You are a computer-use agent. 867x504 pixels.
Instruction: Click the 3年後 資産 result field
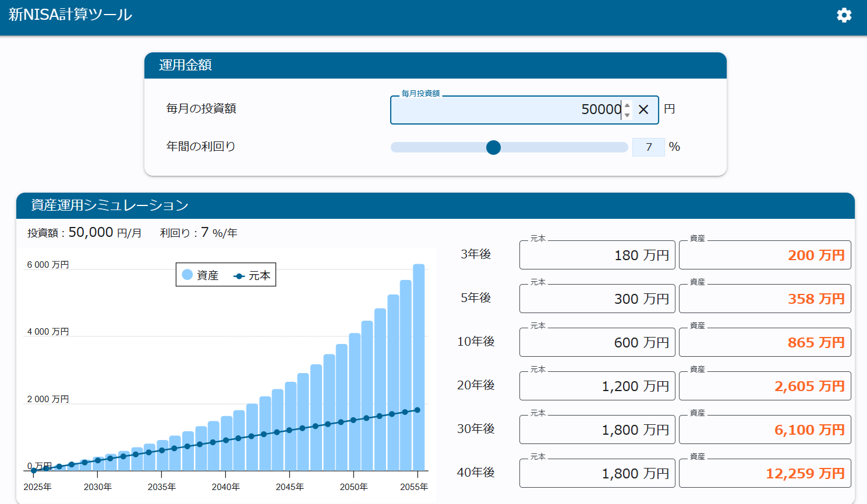(765, 255)
